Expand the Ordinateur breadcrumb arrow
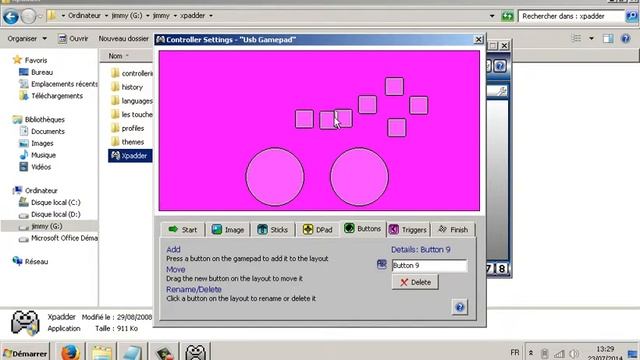640x360 pixels. coord(106,16)
